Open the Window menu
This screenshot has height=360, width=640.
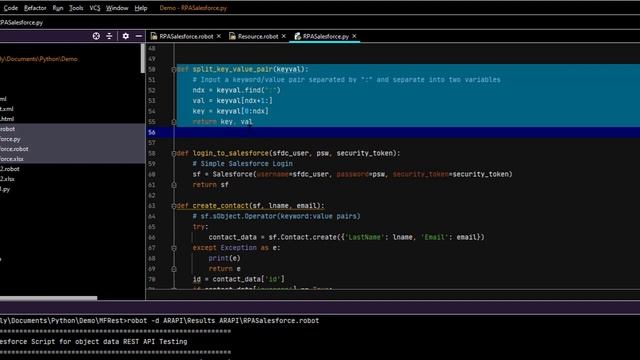point(117,8)
